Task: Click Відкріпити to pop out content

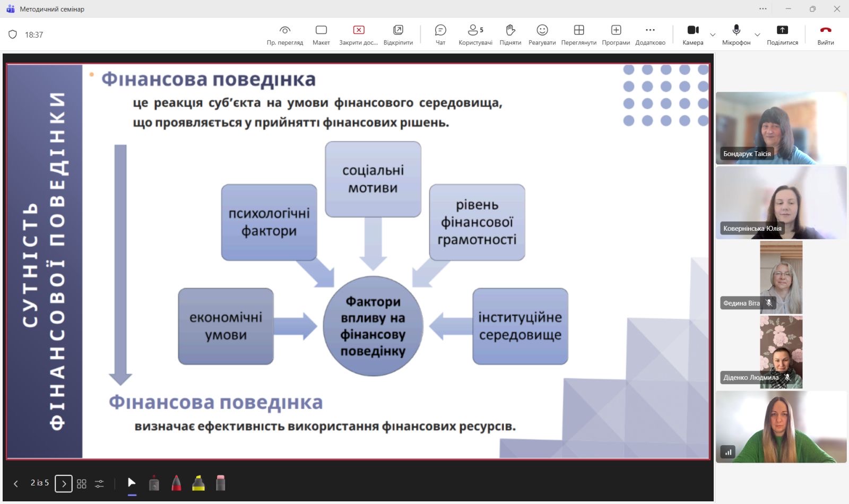Action: click(x=398, y=34)
